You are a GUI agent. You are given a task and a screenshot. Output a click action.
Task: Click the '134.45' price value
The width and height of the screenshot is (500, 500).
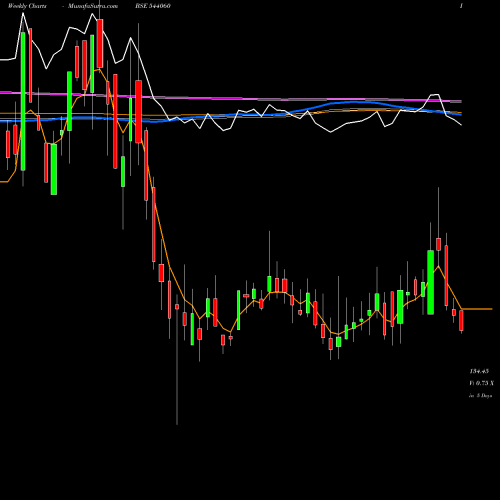[479, 371]
